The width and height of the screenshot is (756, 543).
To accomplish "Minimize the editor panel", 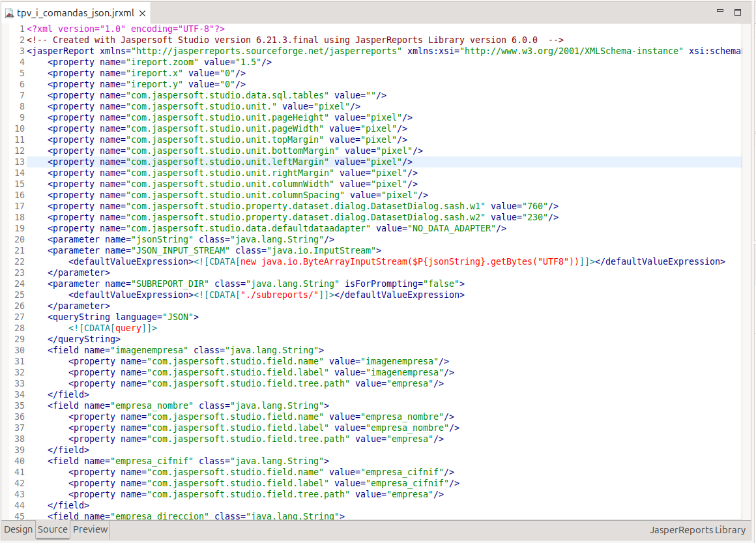I will coord(720,10).
